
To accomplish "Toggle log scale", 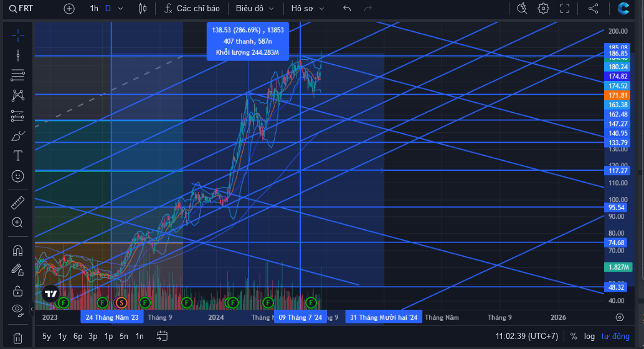I will 589,337.
